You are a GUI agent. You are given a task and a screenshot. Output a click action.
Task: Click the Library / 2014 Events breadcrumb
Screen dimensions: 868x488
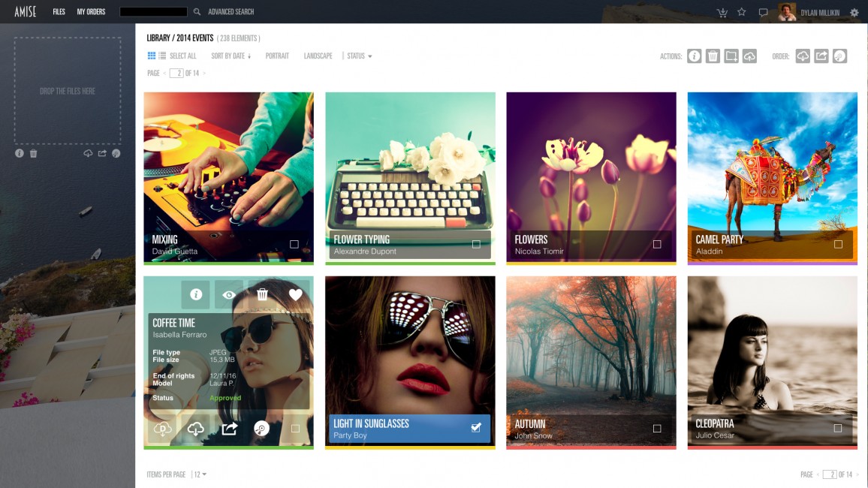(x=180, y=38)
